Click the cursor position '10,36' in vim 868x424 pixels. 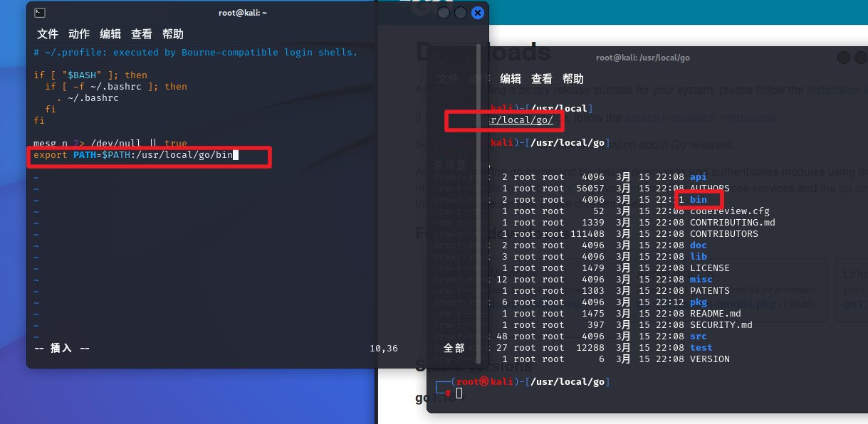(x=384, y=348)
